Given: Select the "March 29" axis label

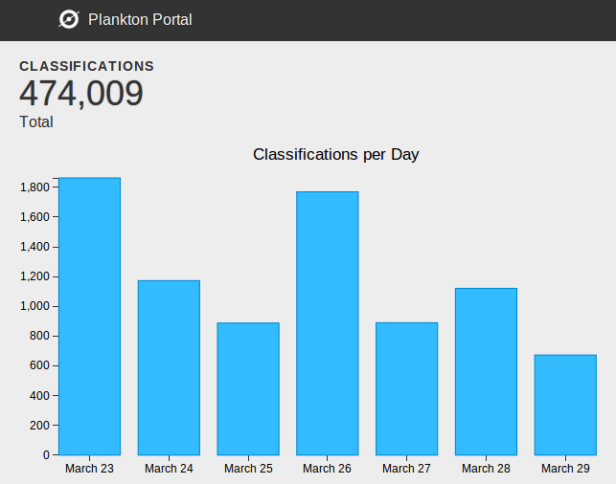Looking at the screenshot, I should pos(565,468).
